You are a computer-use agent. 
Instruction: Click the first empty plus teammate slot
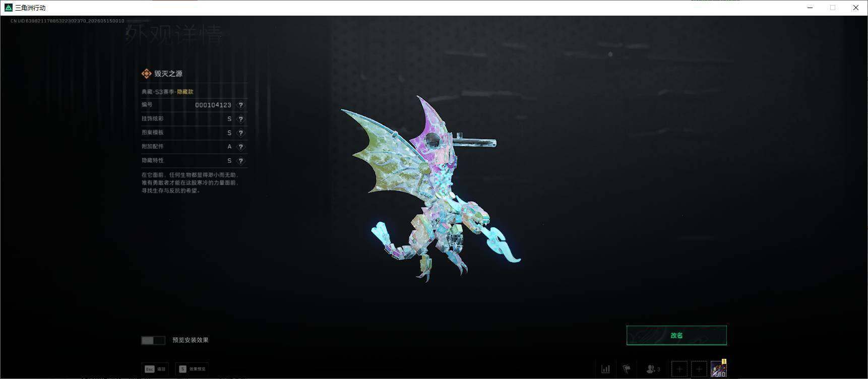[x=679, y=369]
